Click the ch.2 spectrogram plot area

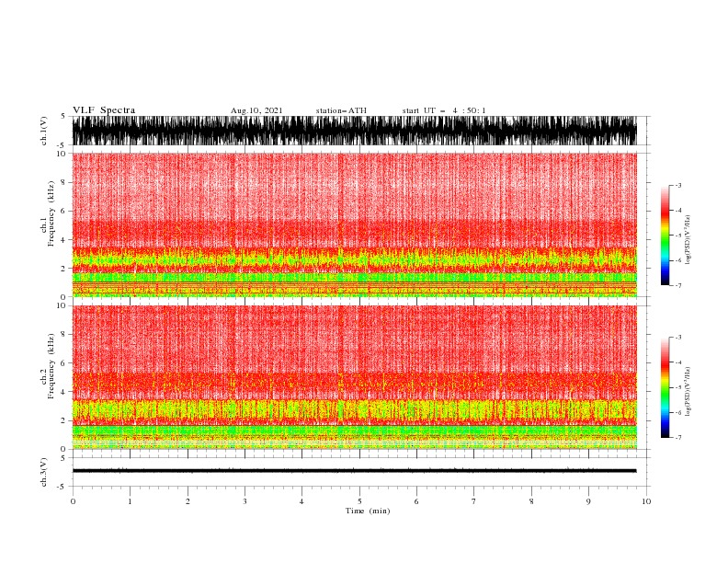354,377
